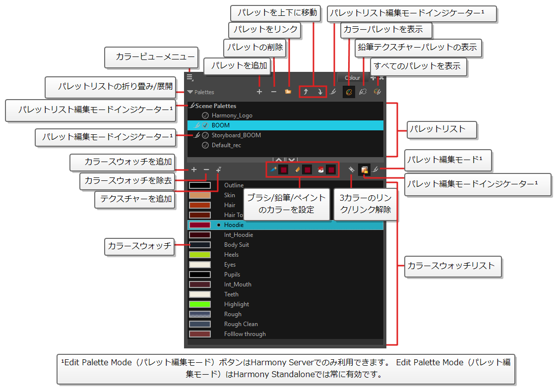559x392 pixels.
Task: Click the paint bucket colour icon
Action: (x=321, y=170)
